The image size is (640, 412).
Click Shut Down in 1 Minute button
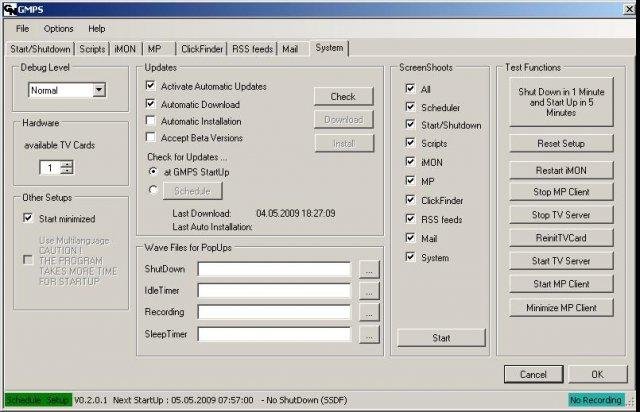coord(561,102)
